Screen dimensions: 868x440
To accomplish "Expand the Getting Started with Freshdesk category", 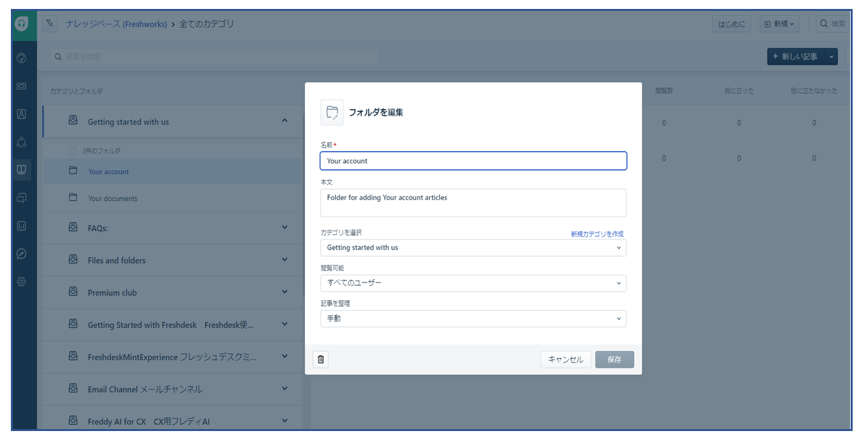I will click(284, 324).
